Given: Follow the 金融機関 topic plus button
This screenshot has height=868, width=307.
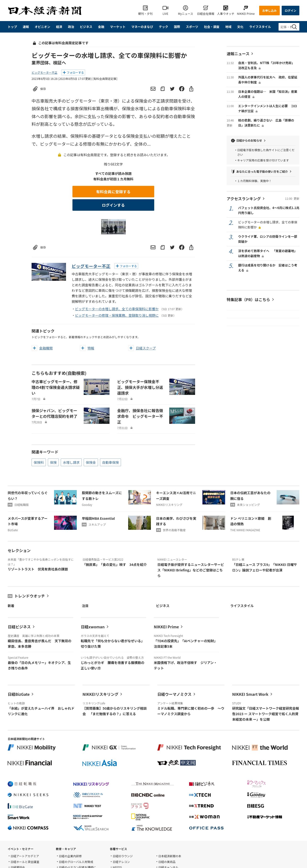Looking at the screenshot, I should point(34,348).
